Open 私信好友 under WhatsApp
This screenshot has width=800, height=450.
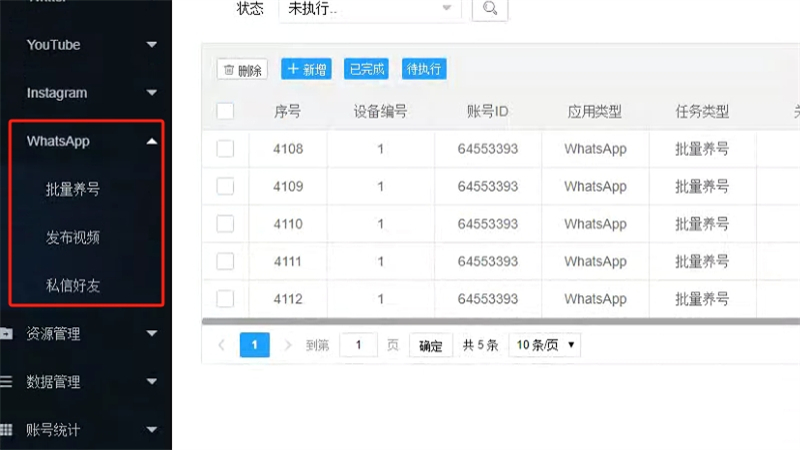[x=72, y=286]
